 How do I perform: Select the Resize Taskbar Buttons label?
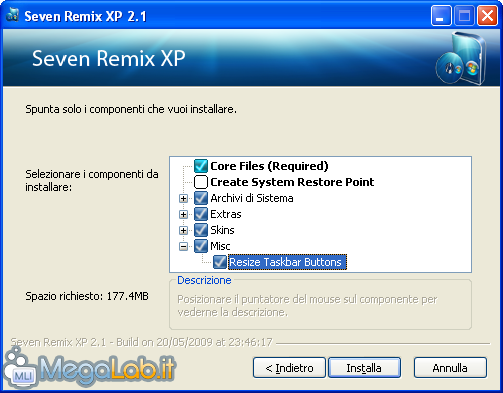pyautogui.click(x=287, y=262)
